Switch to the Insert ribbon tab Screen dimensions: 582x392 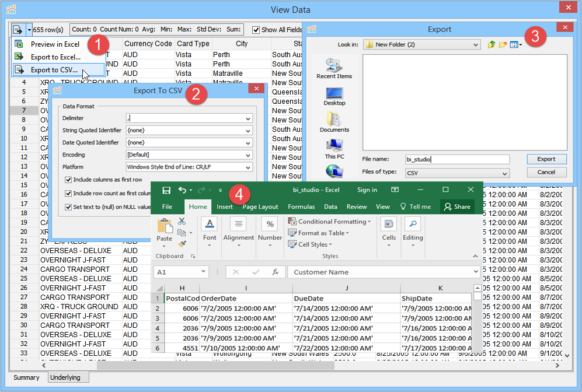click(225, 207)
